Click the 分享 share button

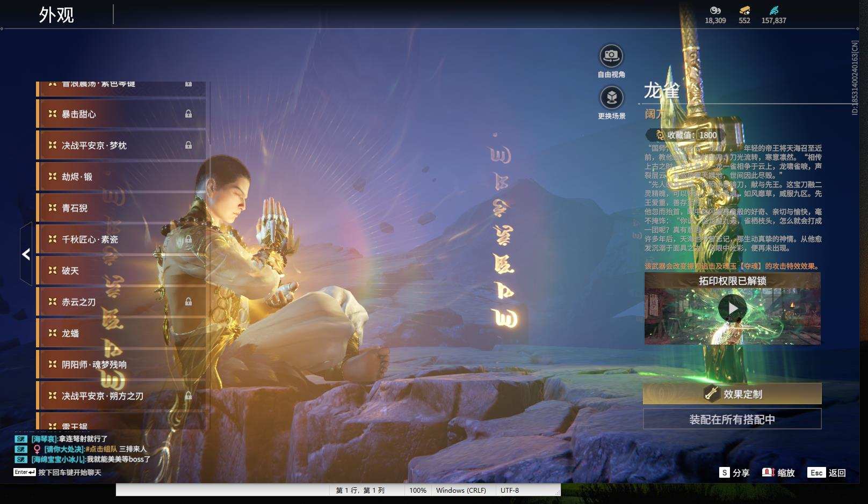(x=734, y=472)
